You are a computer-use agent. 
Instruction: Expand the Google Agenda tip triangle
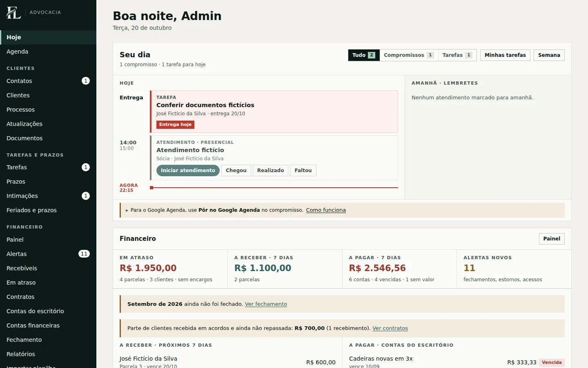click(127, 210)
